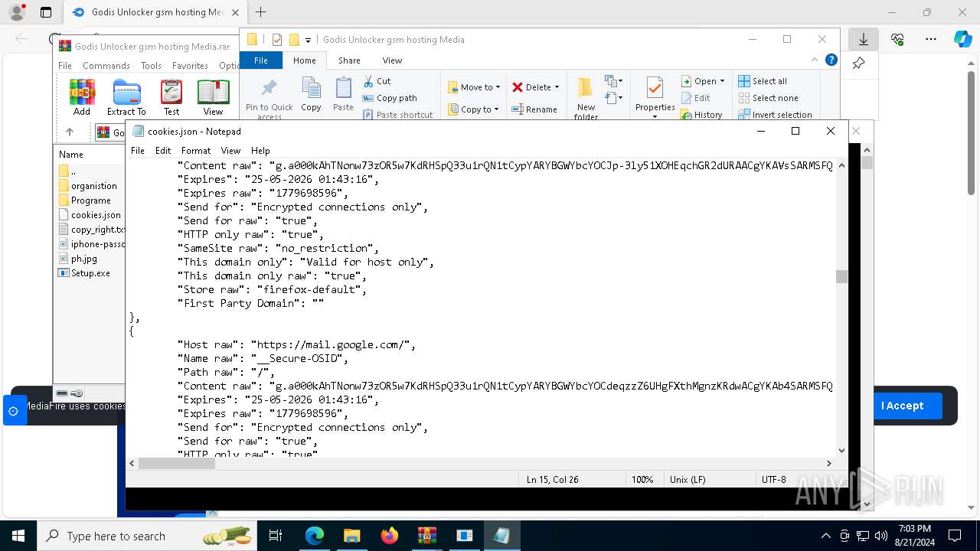Screen dimensions: 980x551
Task: Click Task View on taskbar
Action: [x=276, y=536]
